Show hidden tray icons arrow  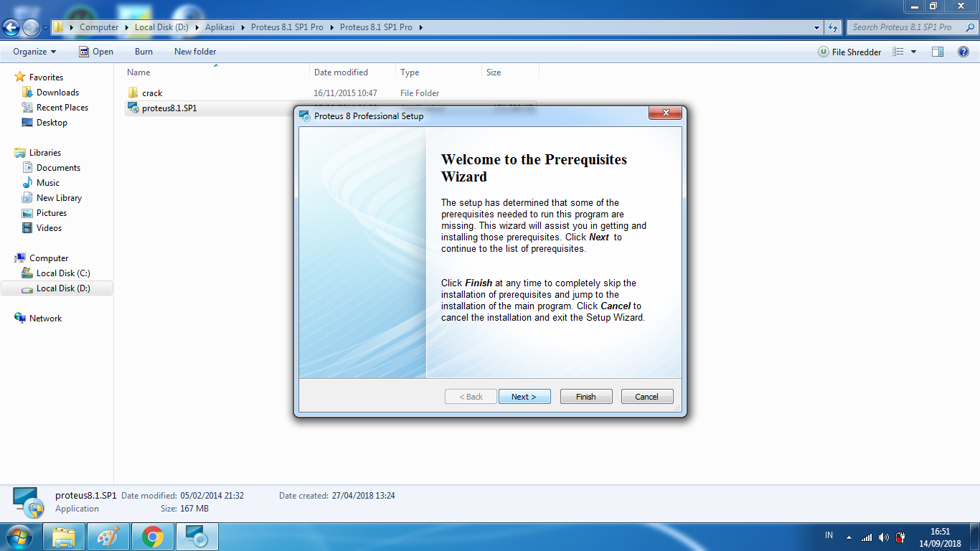[x=849, y=537]
